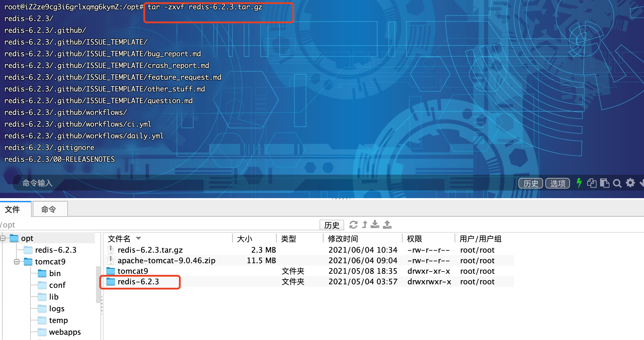
Task: Click temp folder icon in tree
Action: click(x=42, y=320)
